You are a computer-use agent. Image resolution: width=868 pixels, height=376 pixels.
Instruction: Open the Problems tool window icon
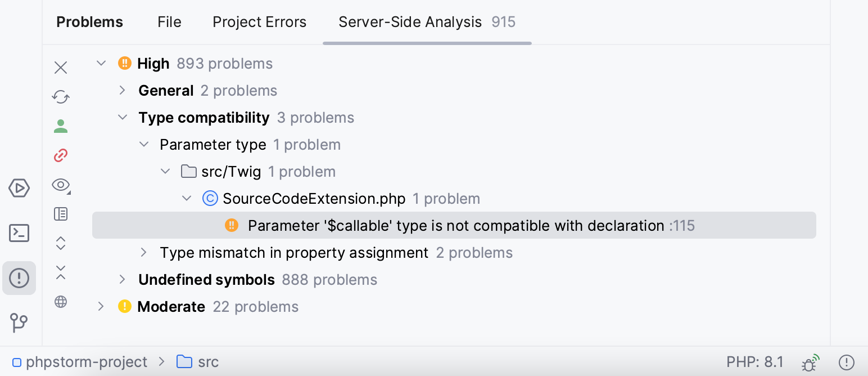pos(19,277)
